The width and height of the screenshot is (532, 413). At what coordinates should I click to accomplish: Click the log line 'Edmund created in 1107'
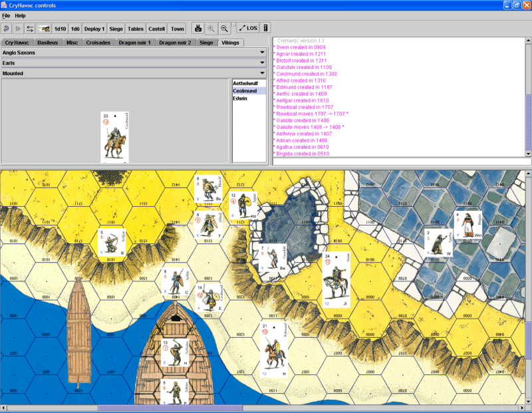pos(305,87)
